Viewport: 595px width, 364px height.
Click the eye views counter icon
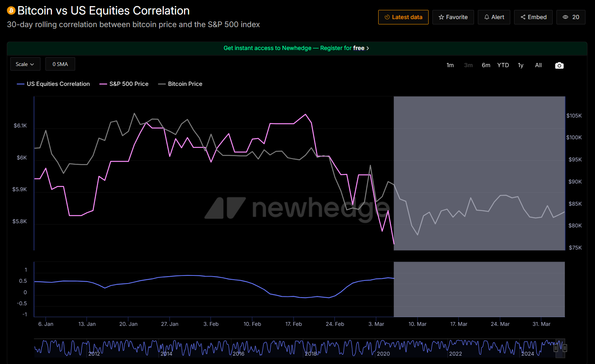coord(566,17)
